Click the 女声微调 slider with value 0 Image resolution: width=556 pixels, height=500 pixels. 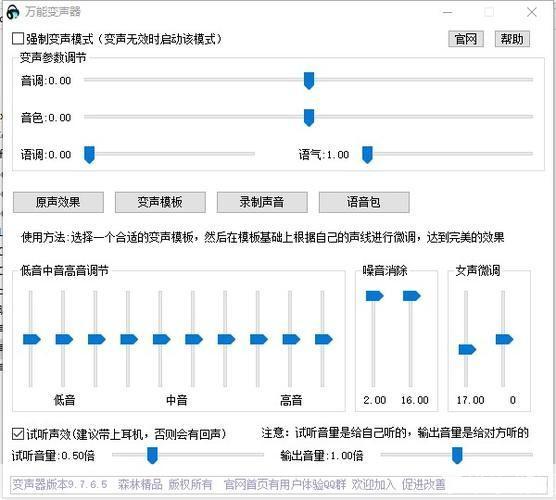pyautogui.click(x=504, y=339)
